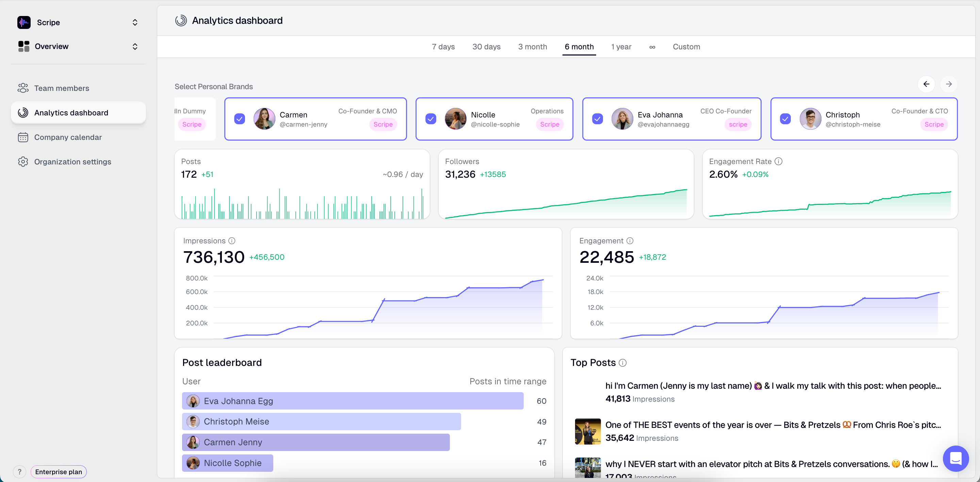
Task: Click the previous brands arrow
Action: point(926,84)
